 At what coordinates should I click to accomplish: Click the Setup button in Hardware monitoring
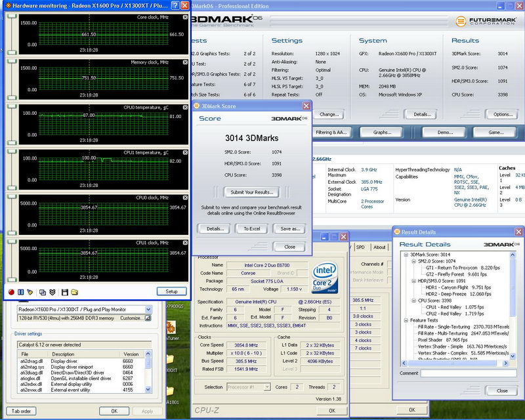click(x=171, y=291)
